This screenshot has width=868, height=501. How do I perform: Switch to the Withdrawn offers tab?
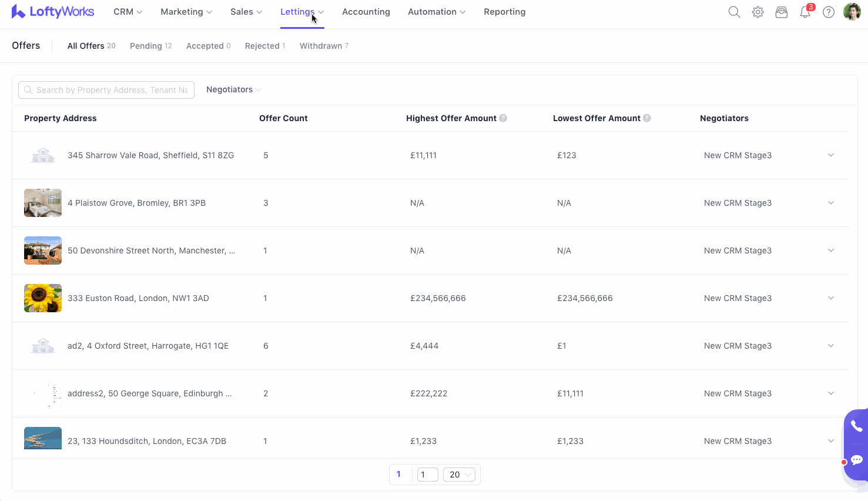pyautogui.click(x=324, y=46)
